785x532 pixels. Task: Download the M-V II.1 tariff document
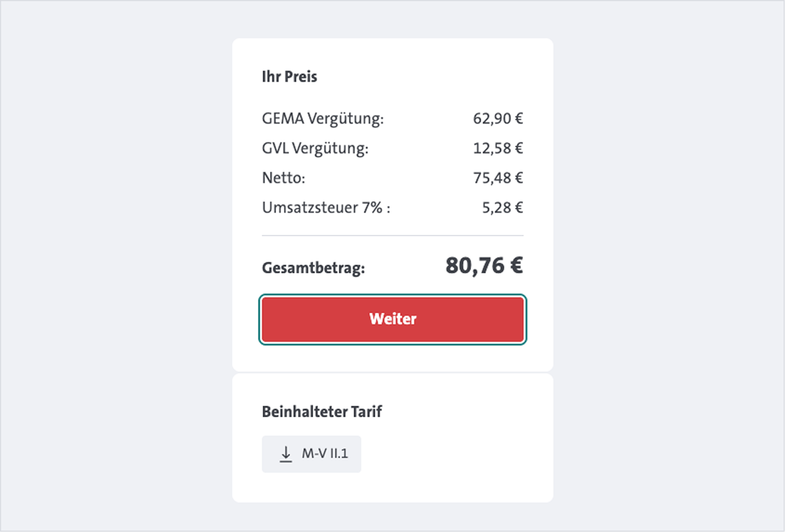point(311,454)
